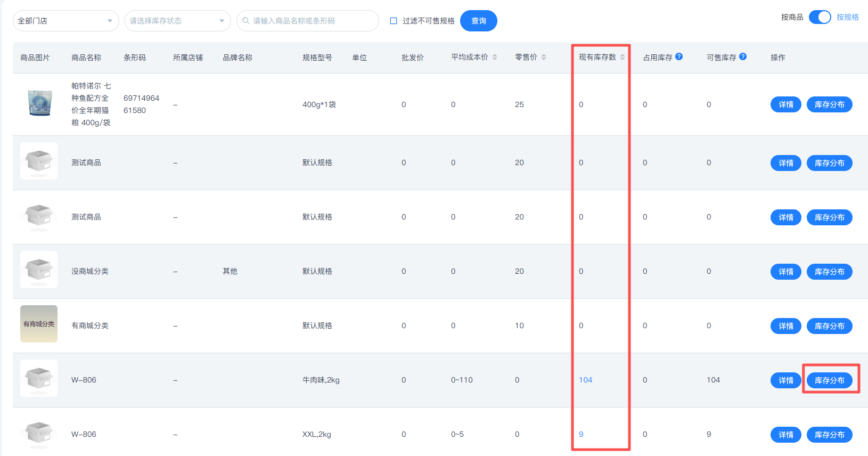
Task: Open the 有商城分类 product thumbnail
Action: tap(39, 324)
